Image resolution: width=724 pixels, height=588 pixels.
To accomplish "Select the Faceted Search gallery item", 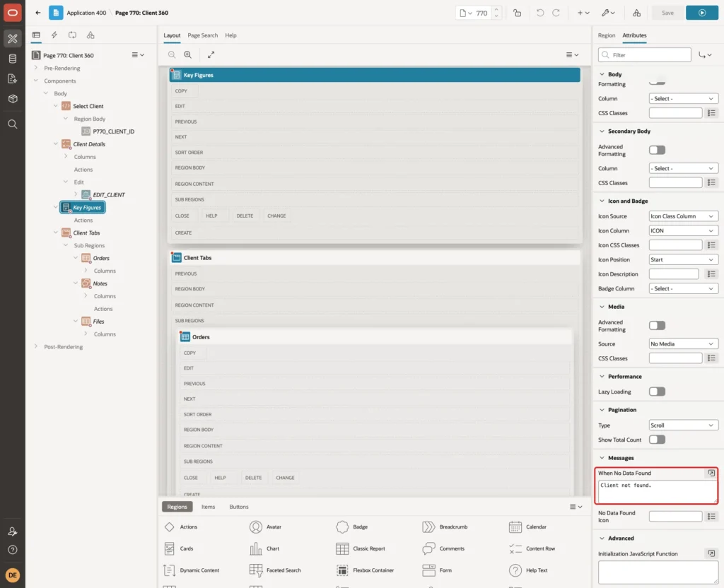I will pyautogui.click(x=275, y=570).
